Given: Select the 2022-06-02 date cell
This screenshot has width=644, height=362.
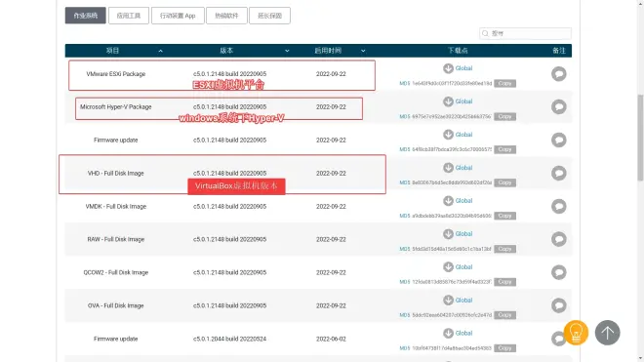Looking at the screenshot, I should [331, 339].
